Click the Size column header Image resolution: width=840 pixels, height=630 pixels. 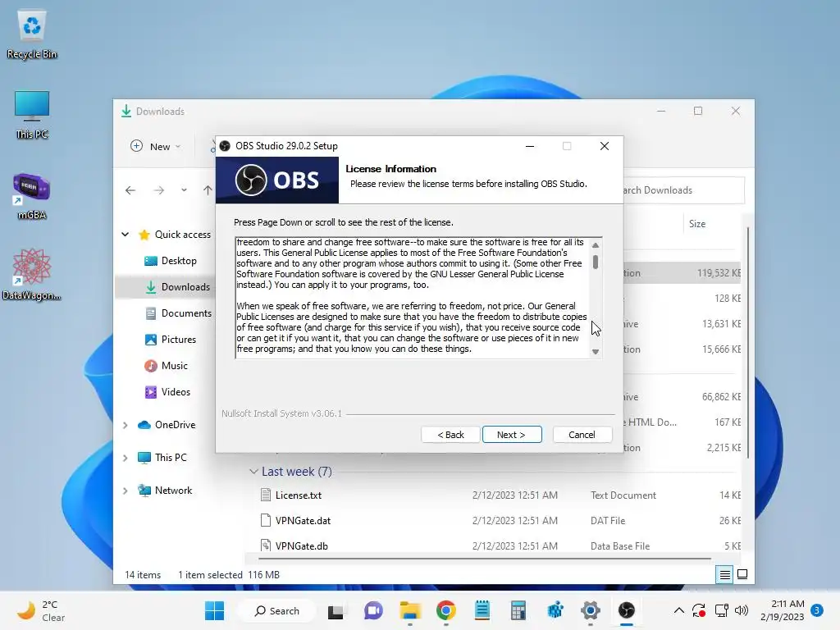(x=697, y=224)
